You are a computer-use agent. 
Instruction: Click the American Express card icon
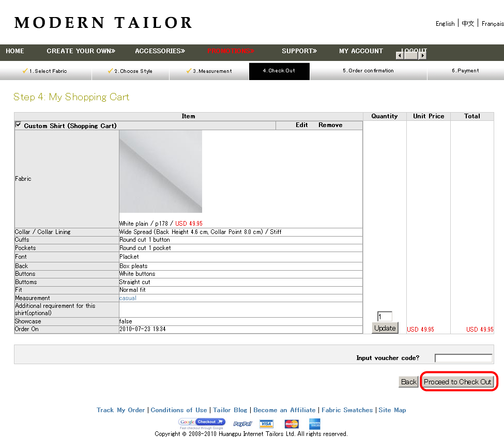click(x=315, y=424)
